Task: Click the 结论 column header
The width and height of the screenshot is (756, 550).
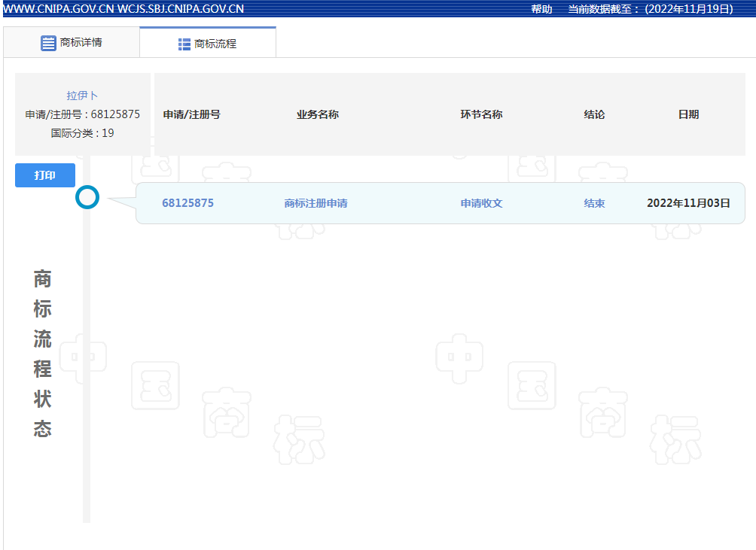Action: coord(594,114)
